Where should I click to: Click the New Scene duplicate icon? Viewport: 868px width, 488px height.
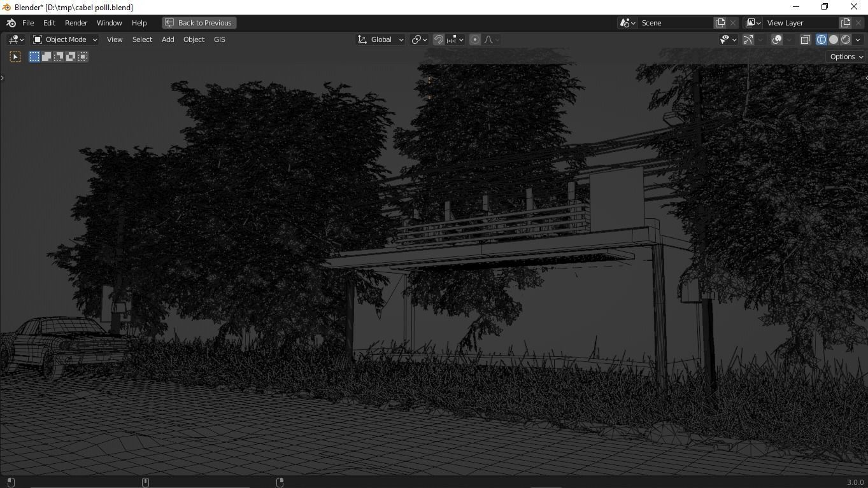coord(720,22)
